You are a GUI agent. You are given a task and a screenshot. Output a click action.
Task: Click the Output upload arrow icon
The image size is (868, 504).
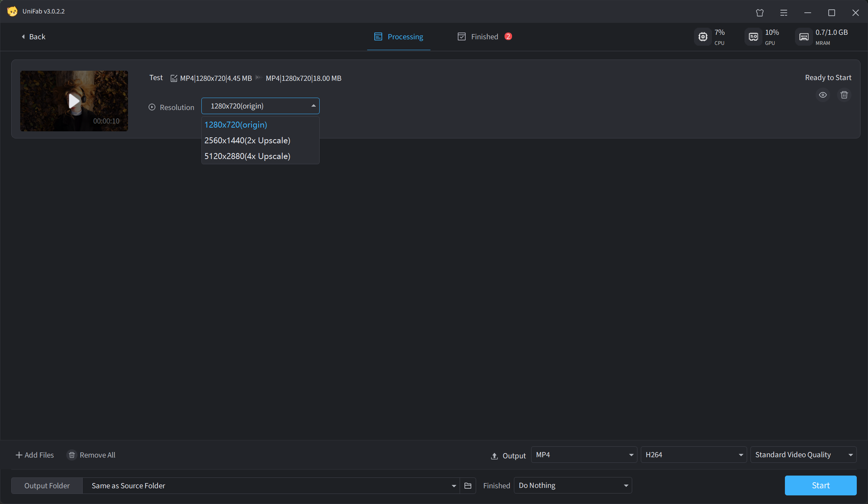click(x=494, y=456)
